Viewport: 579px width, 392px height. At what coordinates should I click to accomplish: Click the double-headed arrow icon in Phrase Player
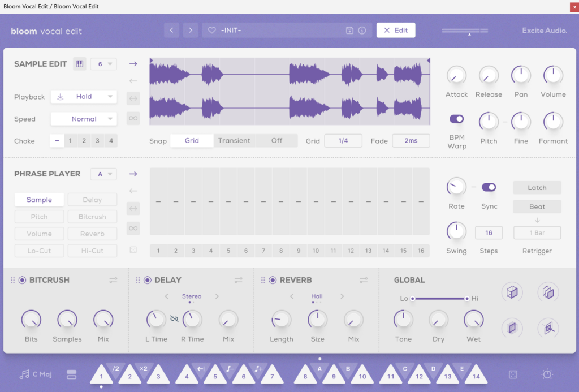click(133, 208)
